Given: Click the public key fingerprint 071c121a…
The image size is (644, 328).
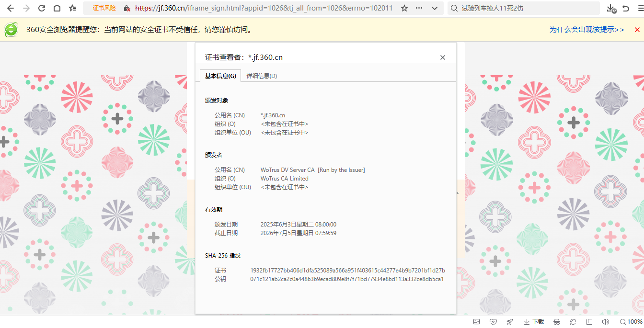Looking at the screenshot, I should pyautogui.click(x=347, y=279).
